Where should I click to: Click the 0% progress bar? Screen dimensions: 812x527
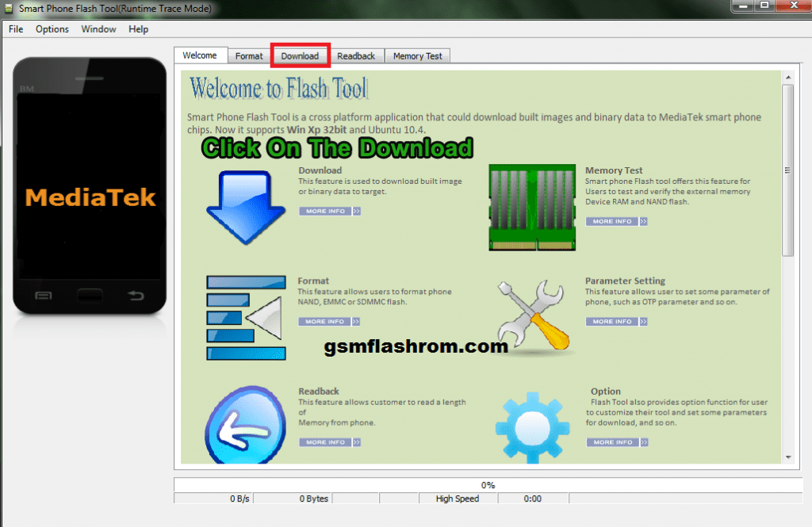pos(488,485)
